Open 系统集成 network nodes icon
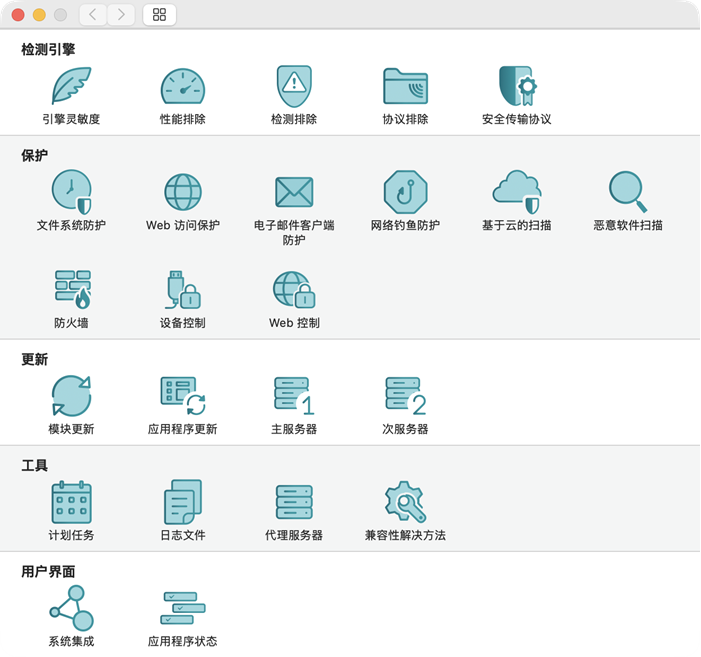Screen dimensions: 701x657 (72, 608)
